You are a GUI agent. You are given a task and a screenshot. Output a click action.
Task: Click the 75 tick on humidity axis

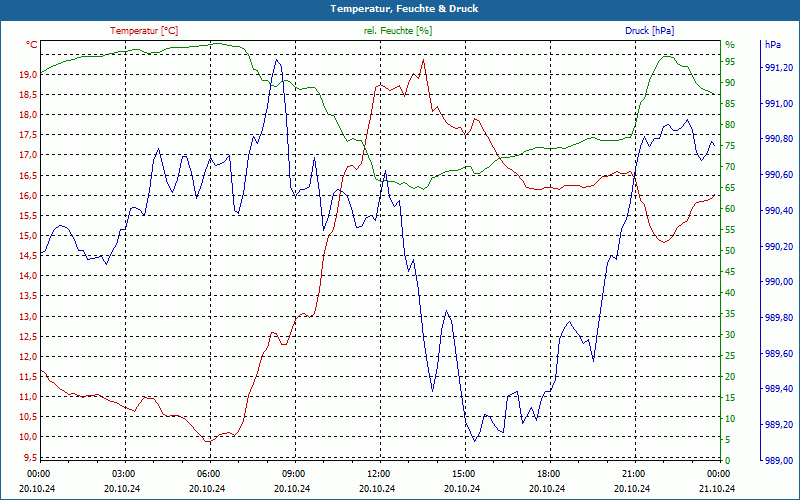click(x=730, y=146)
